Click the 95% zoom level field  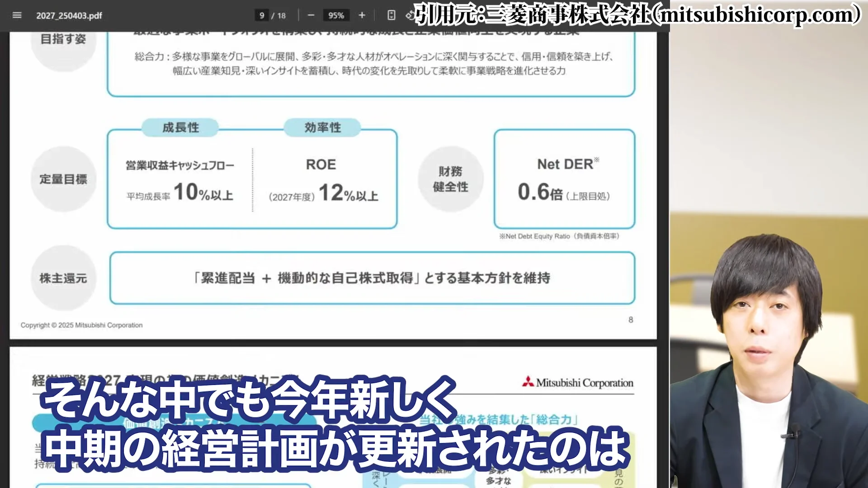(336, 15)
